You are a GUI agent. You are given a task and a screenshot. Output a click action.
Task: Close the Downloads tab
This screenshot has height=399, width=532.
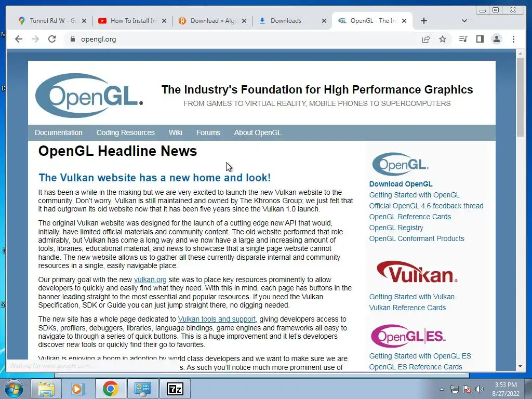coord(324,21)
